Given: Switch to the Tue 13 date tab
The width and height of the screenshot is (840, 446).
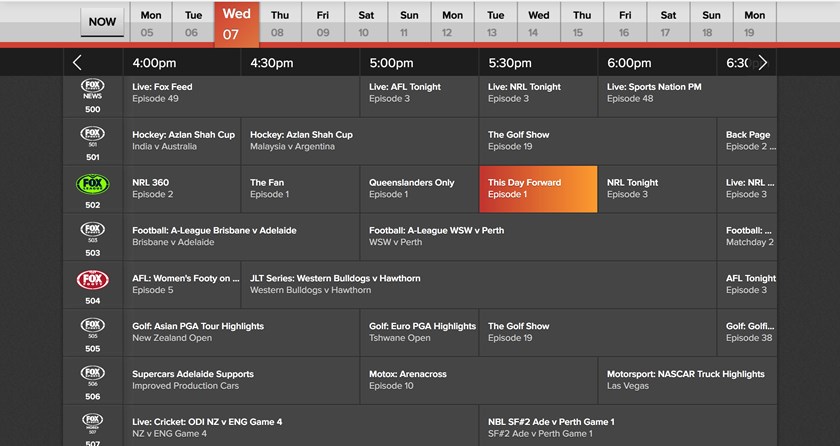Looking at the screenshot, I should click(x=496, y=22).
